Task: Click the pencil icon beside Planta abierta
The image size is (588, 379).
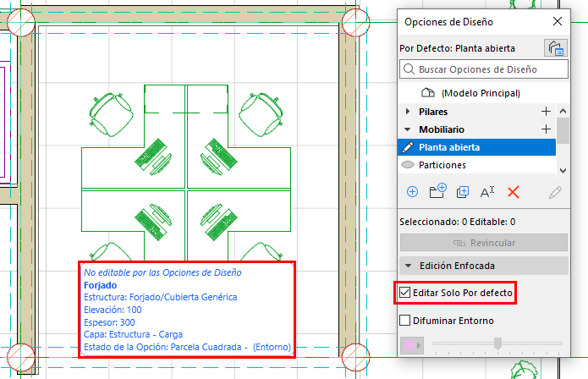Action: [408, 147]
